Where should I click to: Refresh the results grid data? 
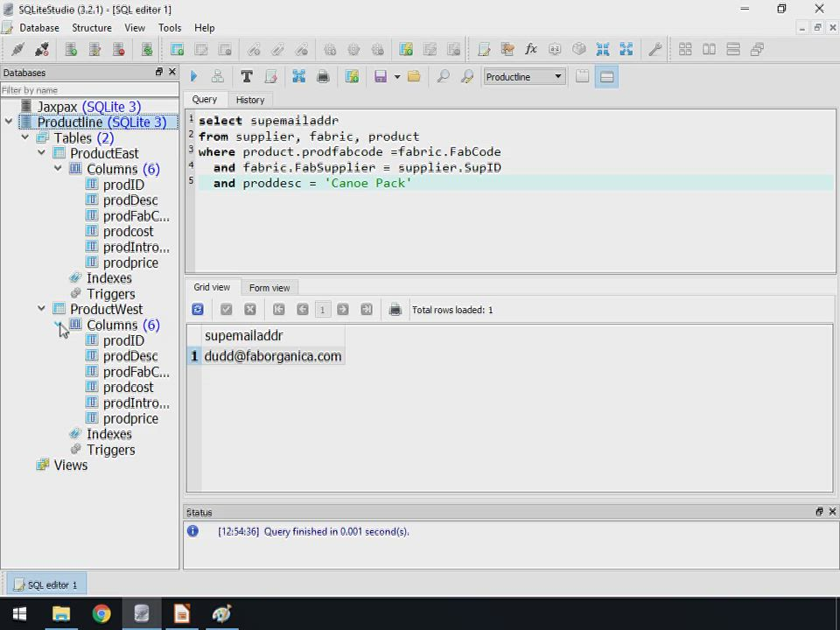click(198, 310)
